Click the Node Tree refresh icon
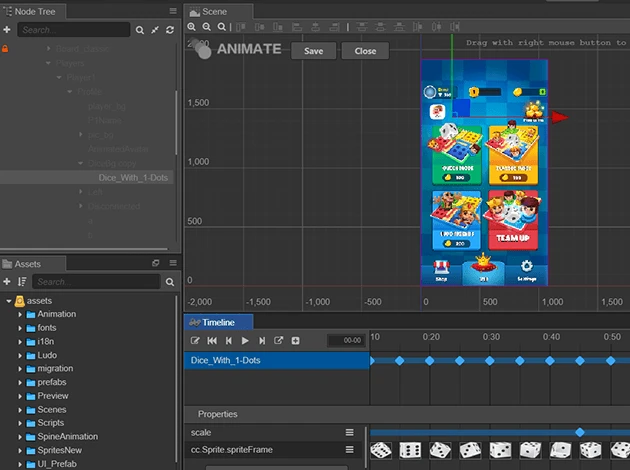This screenshot has width=630, height=470. coord(170,30)
